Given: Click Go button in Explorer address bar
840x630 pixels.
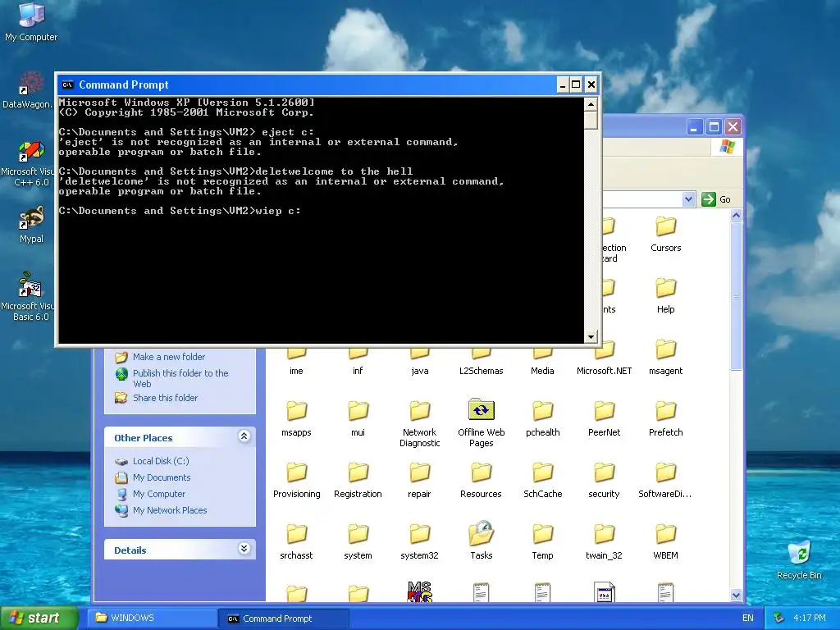Looking at the screenshot, I should [x=716, y=199].
